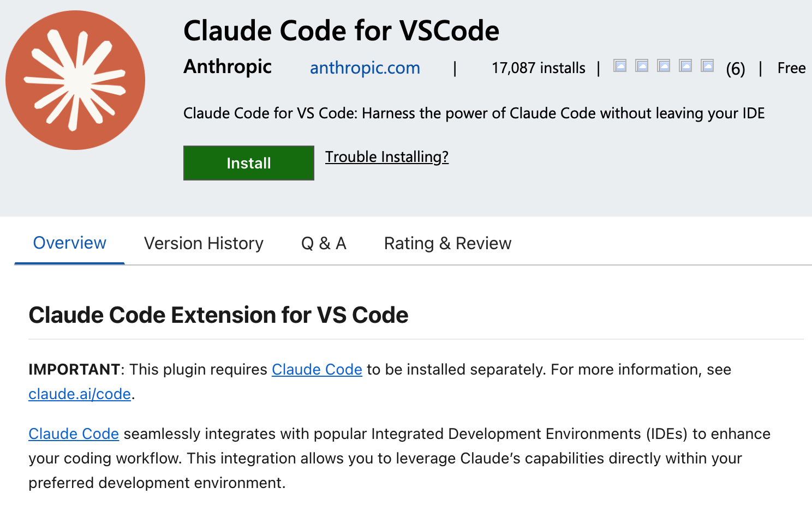Click the second rating star
This screenshot has width=812, height=506.
[x=641, y=65]
